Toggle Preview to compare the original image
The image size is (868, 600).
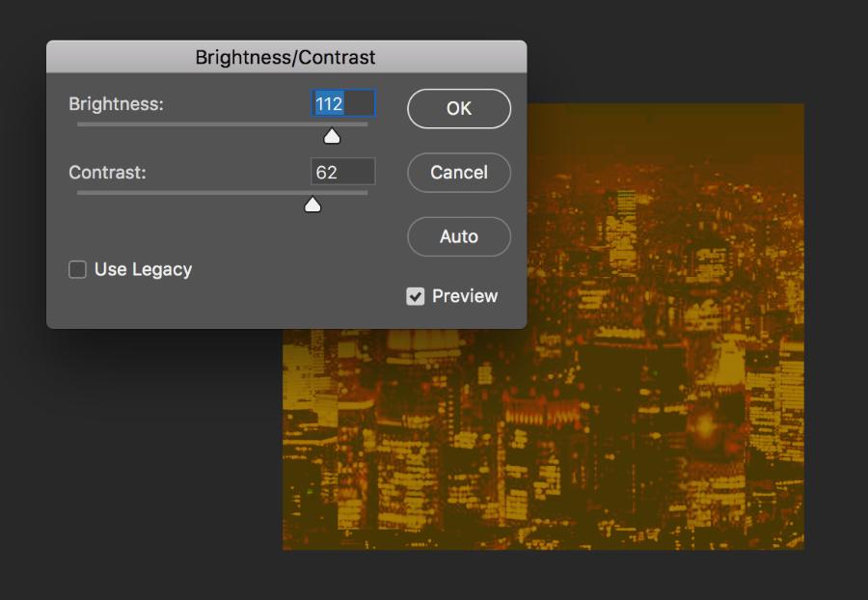(417, 296)
